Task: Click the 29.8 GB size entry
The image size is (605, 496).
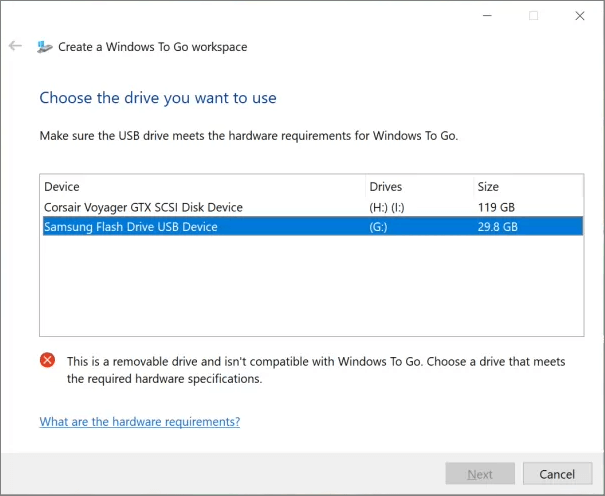Action: coord(497,227)
